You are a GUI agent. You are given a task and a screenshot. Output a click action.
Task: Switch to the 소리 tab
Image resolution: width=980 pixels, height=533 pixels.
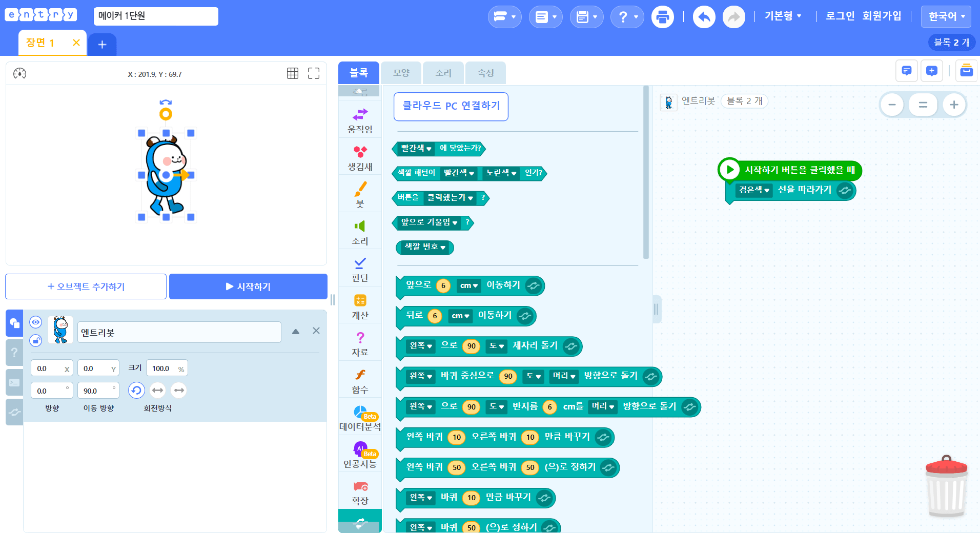[x=443, y=73]
